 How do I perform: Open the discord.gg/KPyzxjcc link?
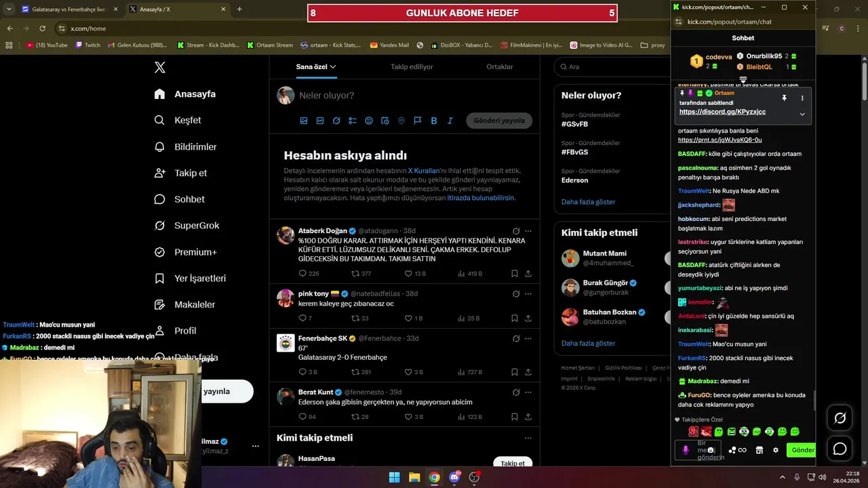[722, 112]
